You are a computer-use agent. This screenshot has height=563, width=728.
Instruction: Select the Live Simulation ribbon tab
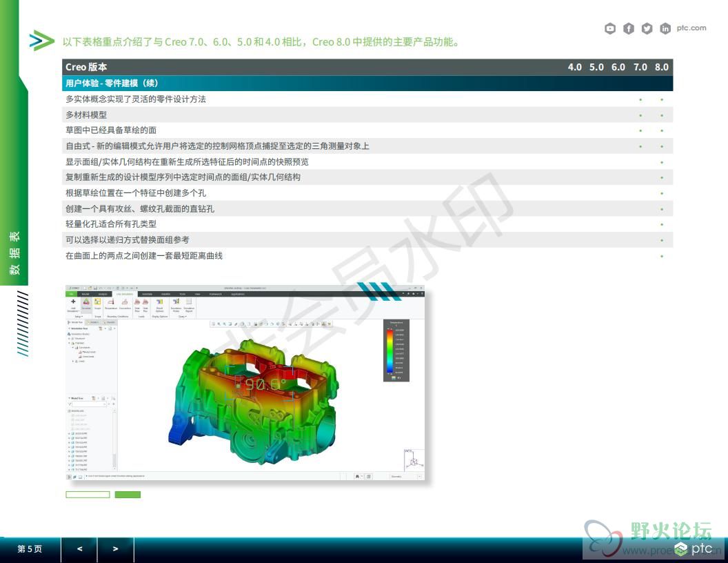(125, 294)
